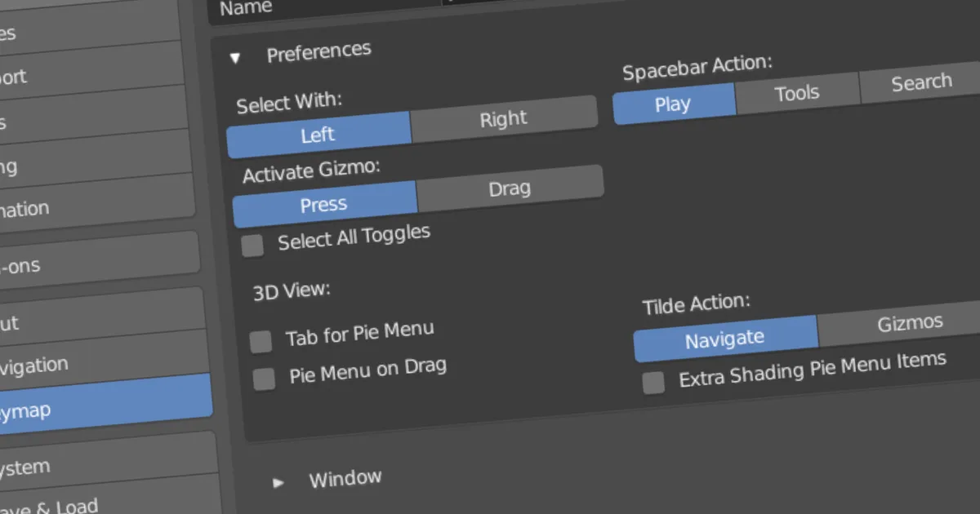Enable Pie Menu on Drag checkbox
The image size is (980, 514).
264,379
